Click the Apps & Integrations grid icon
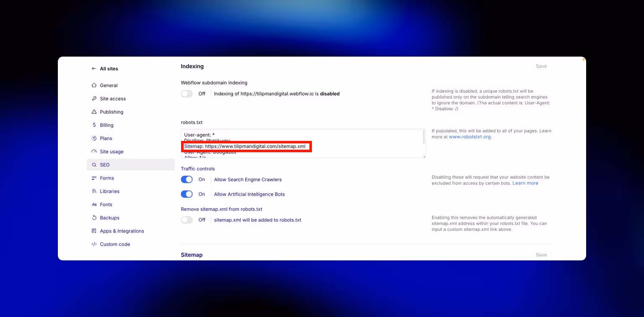This screenshot has height=317, width=644. pyautogui.click(x=94, y=231)
